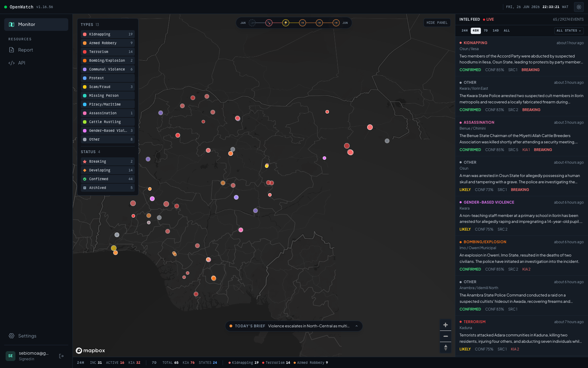Select the ALL feed range tab

click(x=507, y=30)
